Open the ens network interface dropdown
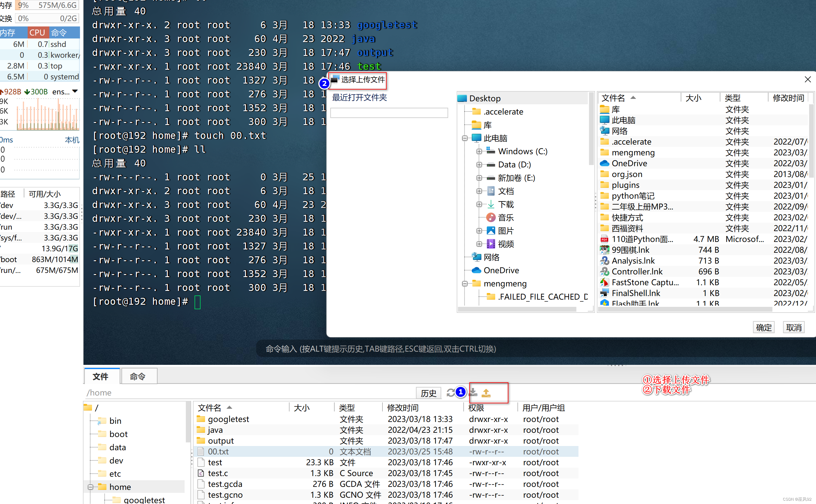This screenshot has width=816, height=504. coord(74,91)
